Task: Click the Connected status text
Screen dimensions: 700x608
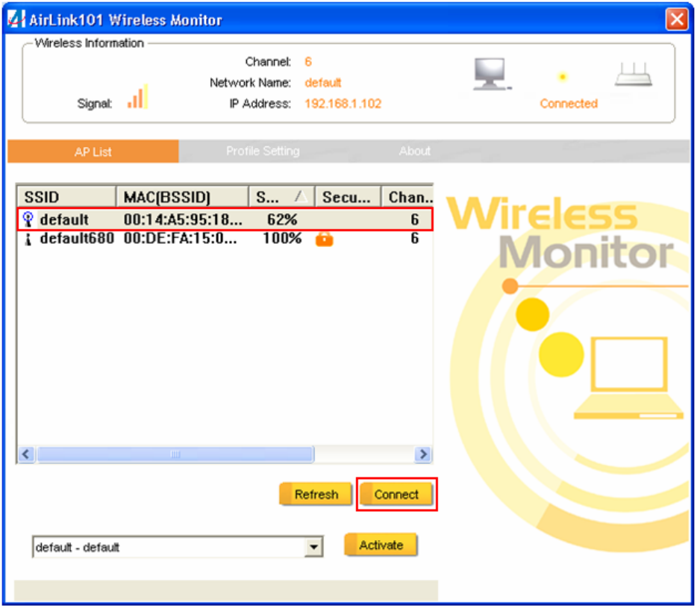Action: click(569, 104)
